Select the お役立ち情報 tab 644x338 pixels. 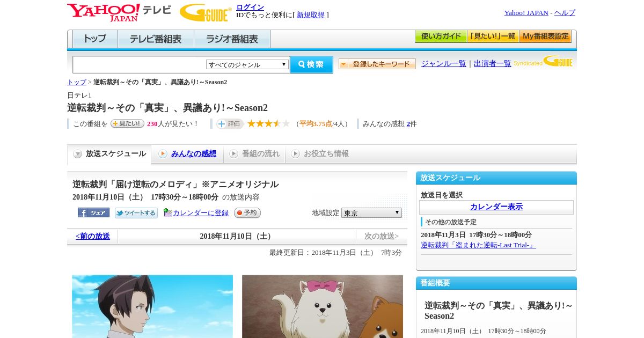click(320, 154)
